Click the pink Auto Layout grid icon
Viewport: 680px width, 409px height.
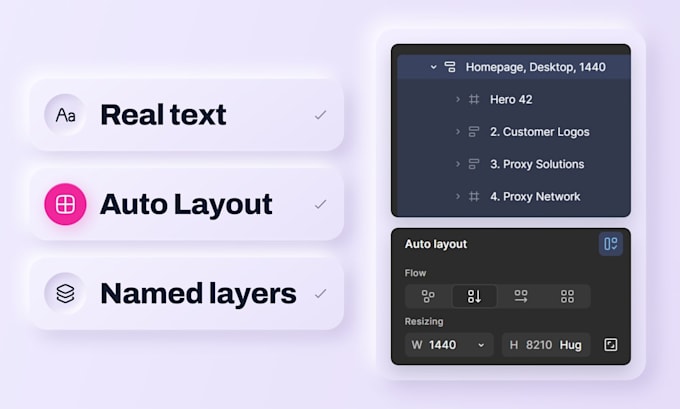point(65,204)
